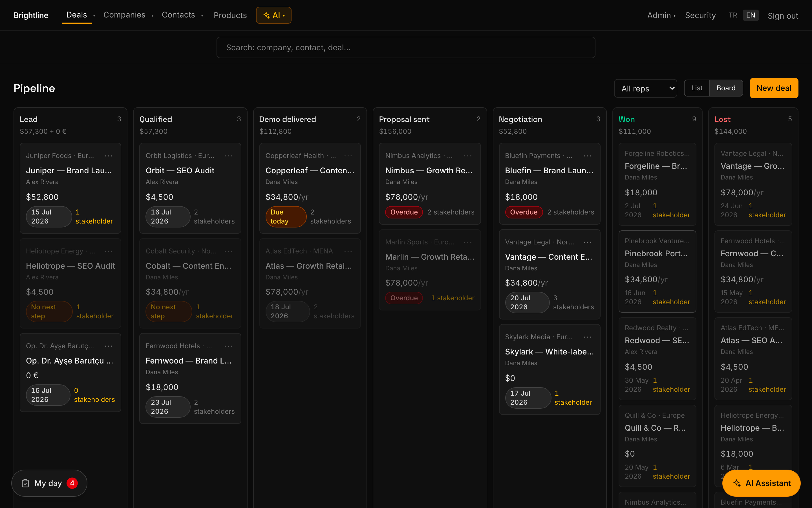812x508 pixels.
Task: Switch to List view
Action: [697, 88]
